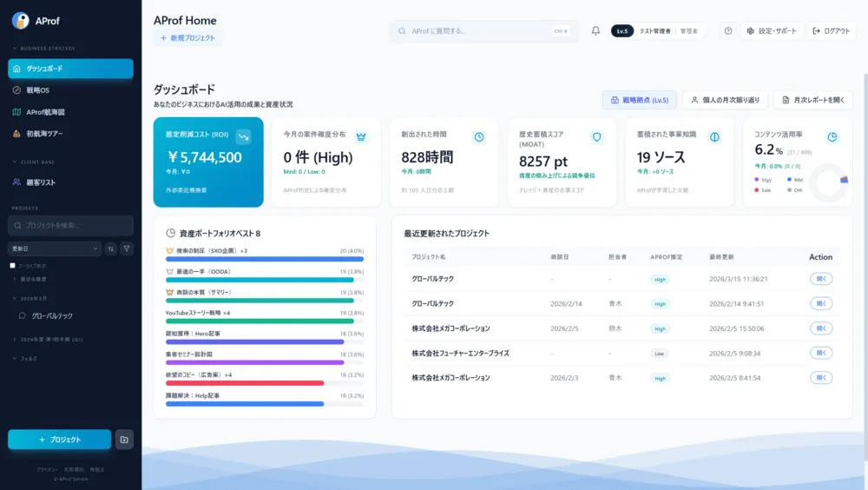Open the notifications bell icon
Image resolution: width=868 pixels, height=490 pixels.
[x=595, y=31]
